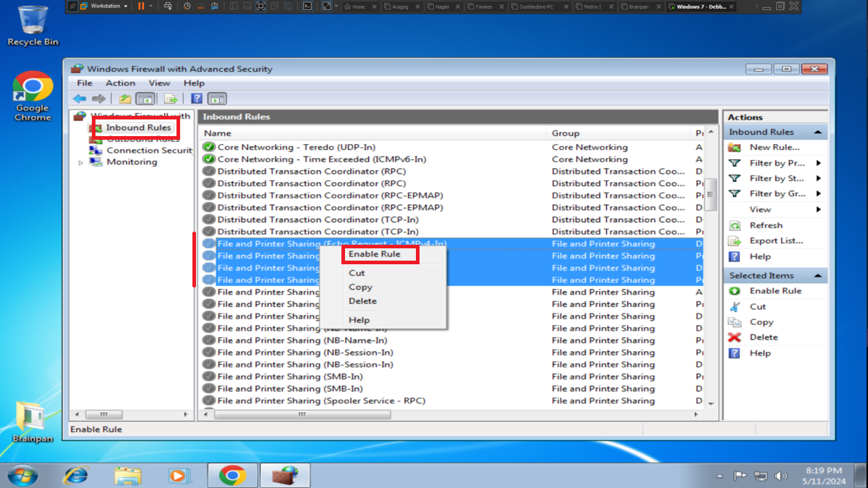The image size is (868, 488).
Task: Click the Forward arrow in the firewall toolbar
Action: (98, 98)
